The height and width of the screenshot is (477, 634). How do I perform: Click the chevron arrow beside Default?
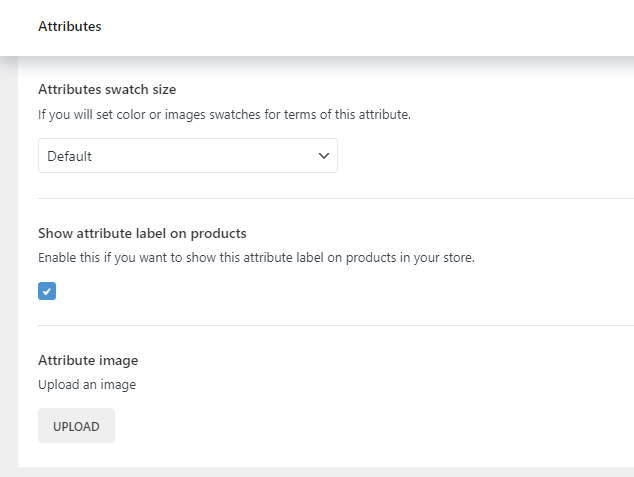tap(323, 156)
